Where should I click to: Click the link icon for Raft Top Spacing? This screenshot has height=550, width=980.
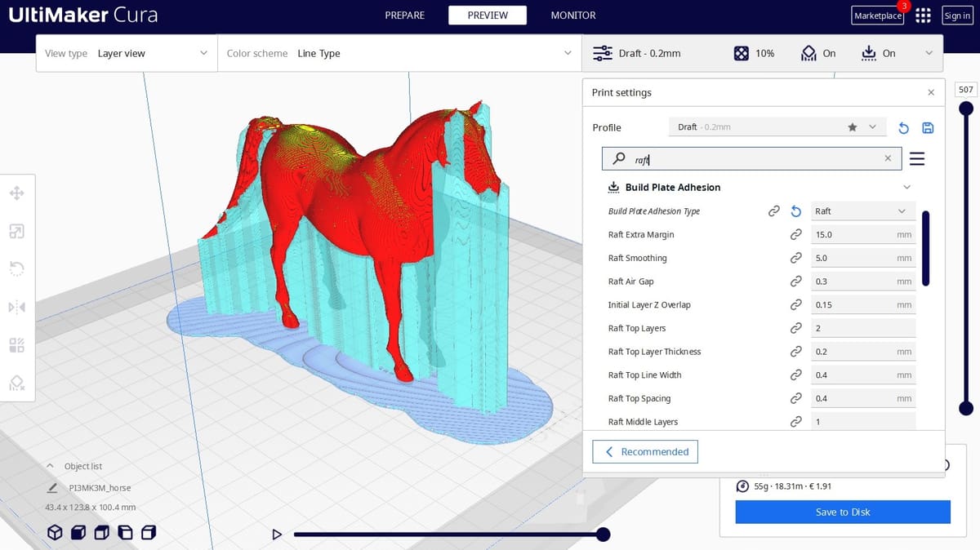(x=795, y=398)
